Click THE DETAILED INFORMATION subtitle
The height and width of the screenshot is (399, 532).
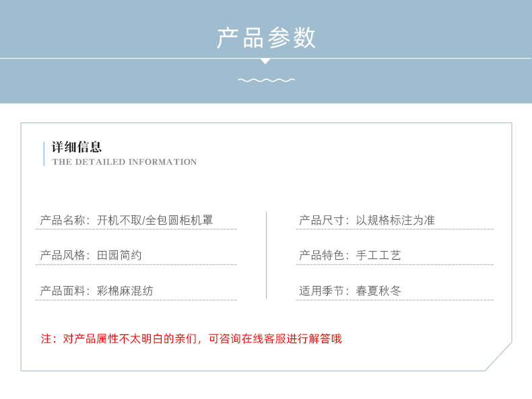click(x=125, y=162)
